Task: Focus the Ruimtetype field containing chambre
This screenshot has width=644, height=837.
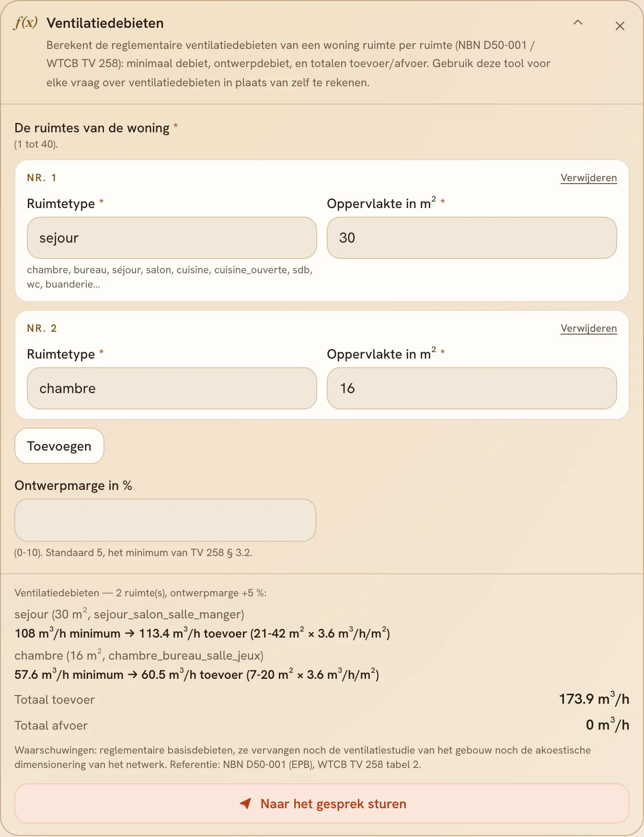Action: point(172,388)
